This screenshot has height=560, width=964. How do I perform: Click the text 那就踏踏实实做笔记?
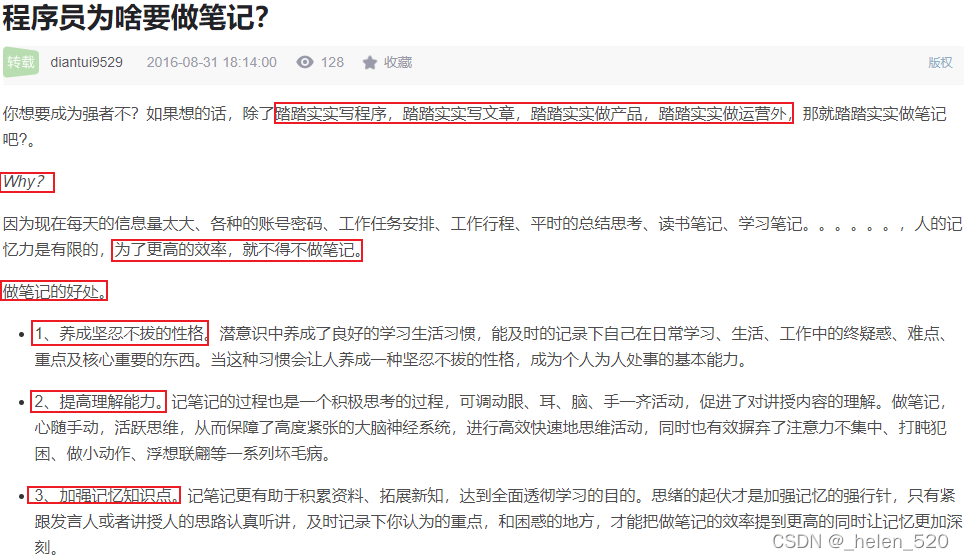coord(874,114)
